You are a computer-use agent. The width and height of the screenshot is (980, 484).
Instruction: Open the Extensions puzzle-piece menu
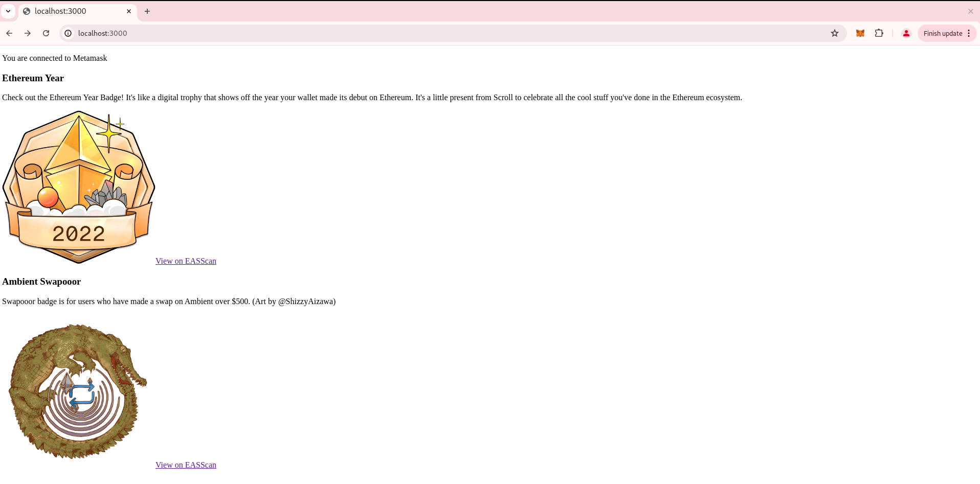[879, 33]
